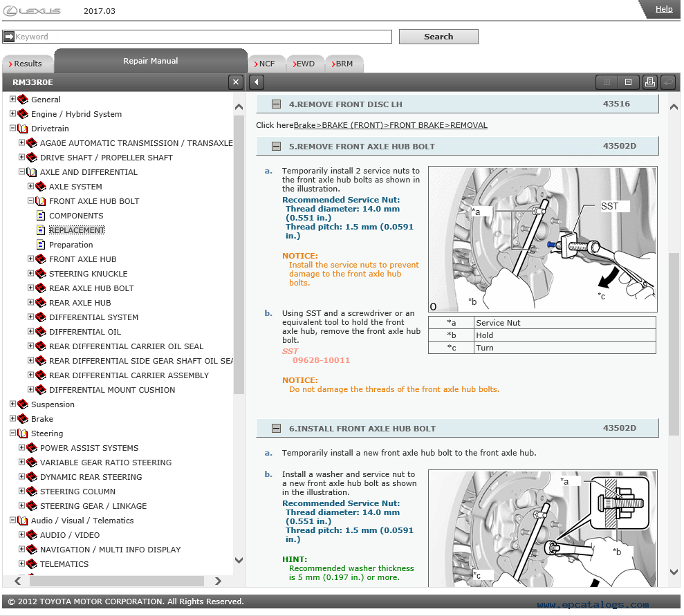Expand the FRONT AXLE HUB node
Image resolution: width=684 pixels, height=616 pixels.
click(x=30, y=259)
